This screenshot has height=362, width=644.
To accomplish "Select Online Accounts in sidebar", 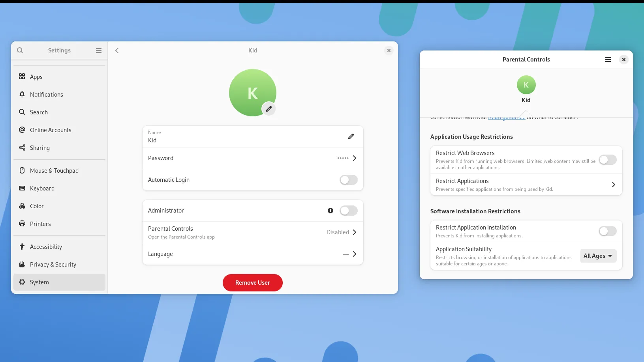I will (x=59, y=130).
